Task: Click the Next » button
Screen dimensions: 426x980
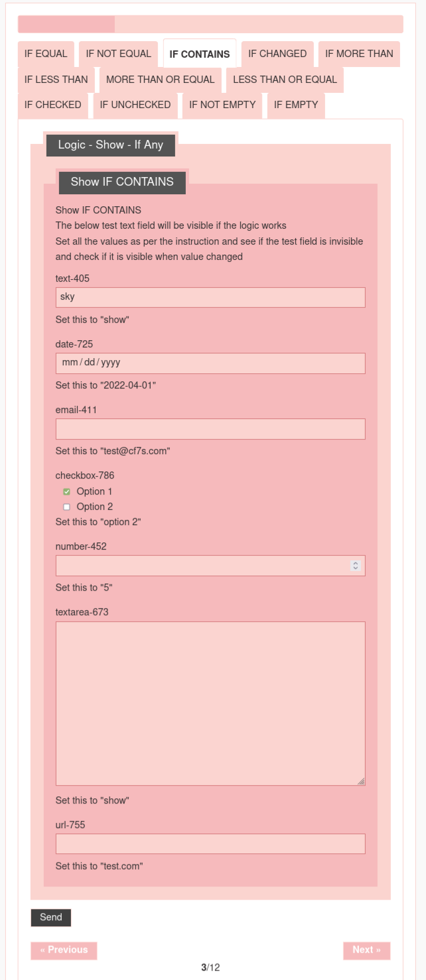Action: (x=366, y=950)
